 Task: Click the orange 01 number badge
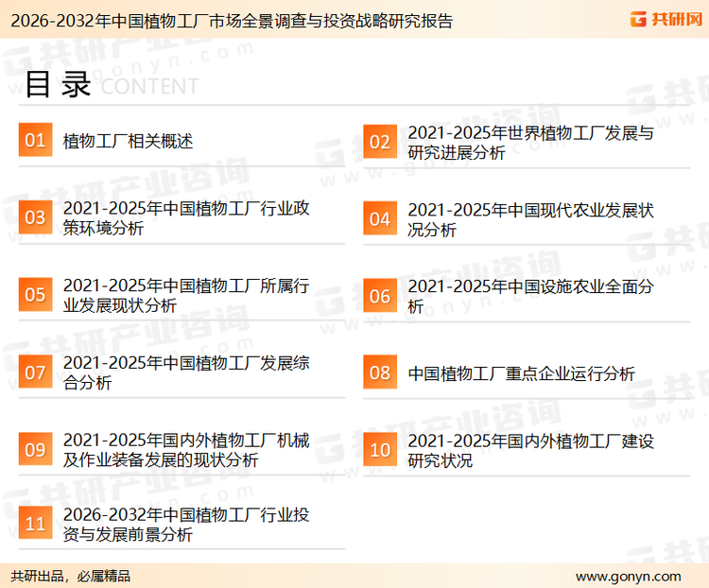pyautogui.click(x=35, y=140)
